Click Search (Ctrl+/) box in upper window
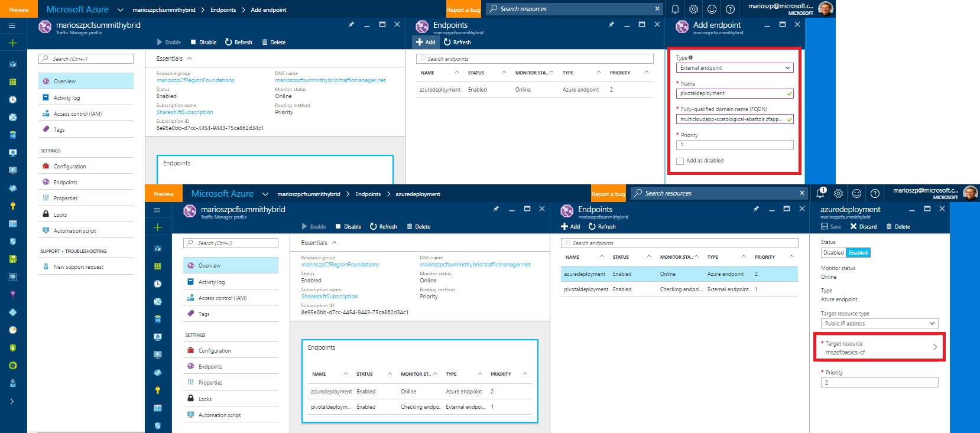The width and height of the screenshot is (980, 433). [86, 58]
